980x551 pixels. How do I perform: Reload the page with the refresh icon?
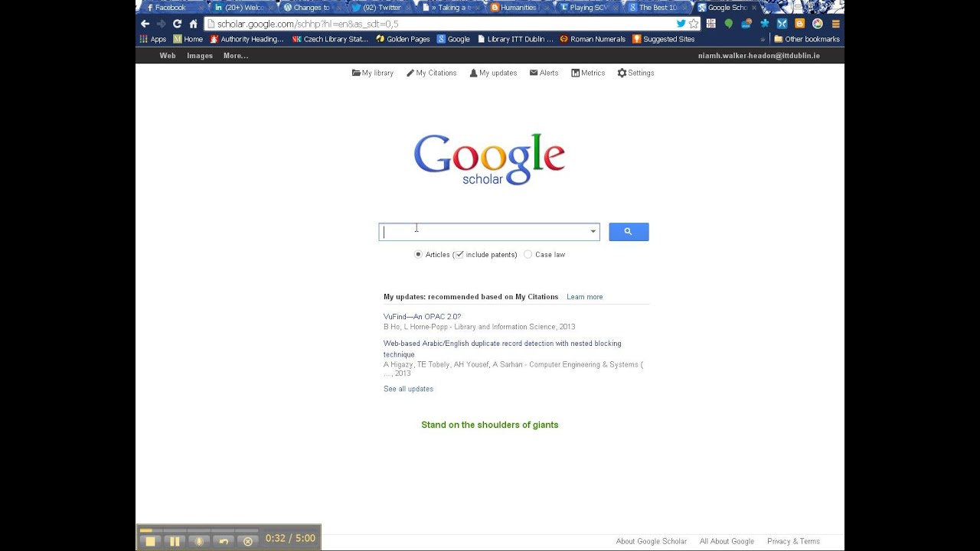[177, 24]
